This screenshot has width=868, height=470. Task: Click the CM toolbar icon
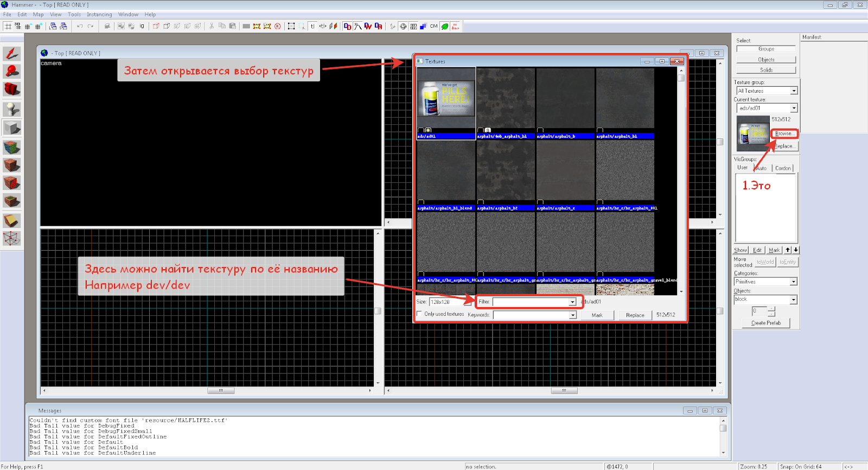pyautogui.click(x=433, y=26)
